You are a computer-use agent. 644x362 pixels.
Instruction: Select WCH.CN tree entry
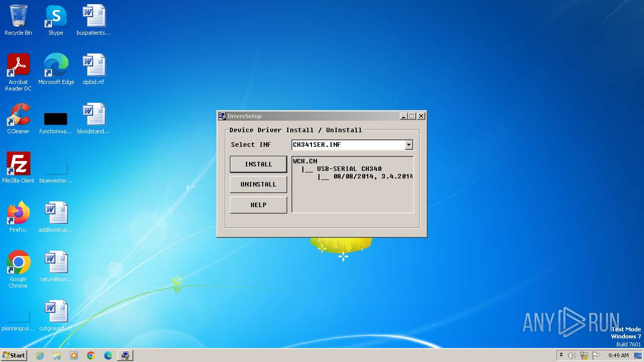click(305, 161)
